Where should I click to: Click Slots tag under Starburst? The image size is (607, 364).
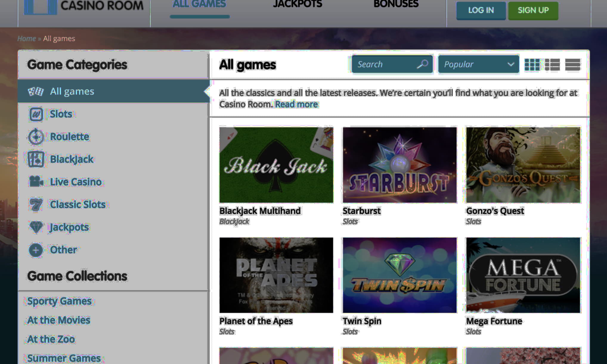(350, 222)
